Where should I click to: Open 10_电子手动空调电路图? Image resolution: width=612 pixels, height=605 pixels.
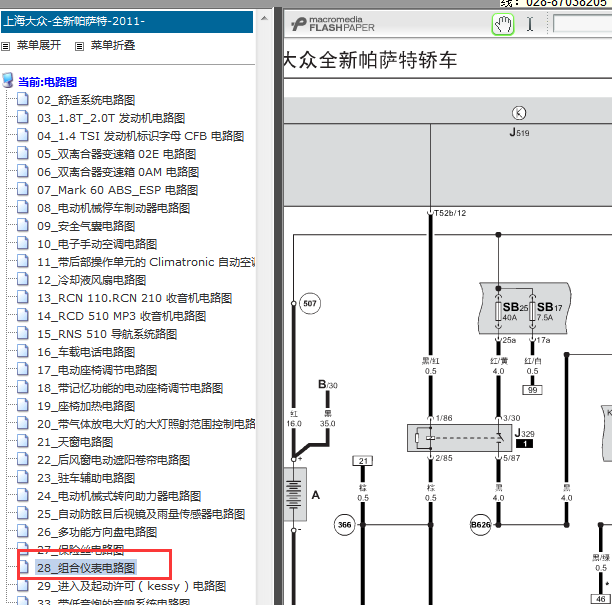(97, 244)
